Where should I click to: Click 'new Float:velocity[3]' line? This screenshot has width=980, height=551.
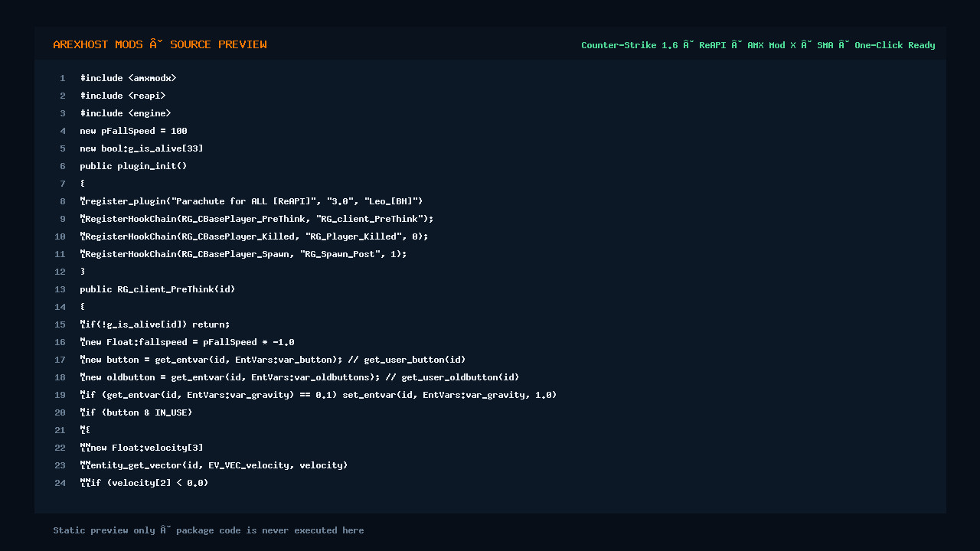click(x=142, y=448)
